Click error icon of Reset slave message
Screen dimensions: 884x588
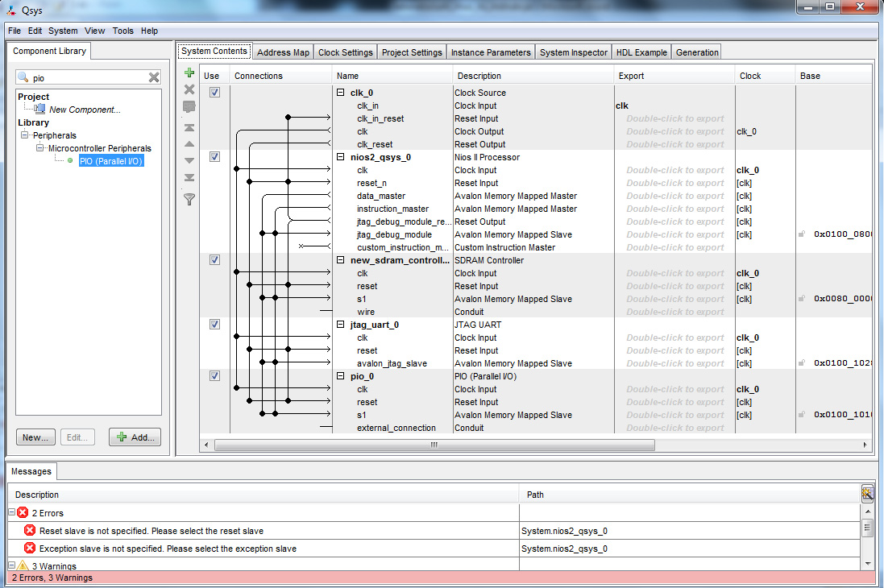point(30,530)
